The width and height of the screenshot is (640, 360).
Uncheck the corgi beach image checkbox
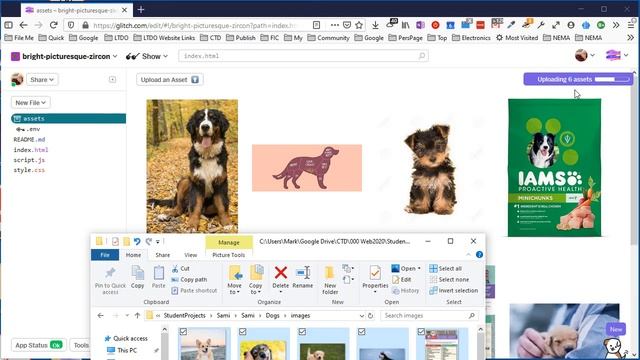click(x=183, y=332)
